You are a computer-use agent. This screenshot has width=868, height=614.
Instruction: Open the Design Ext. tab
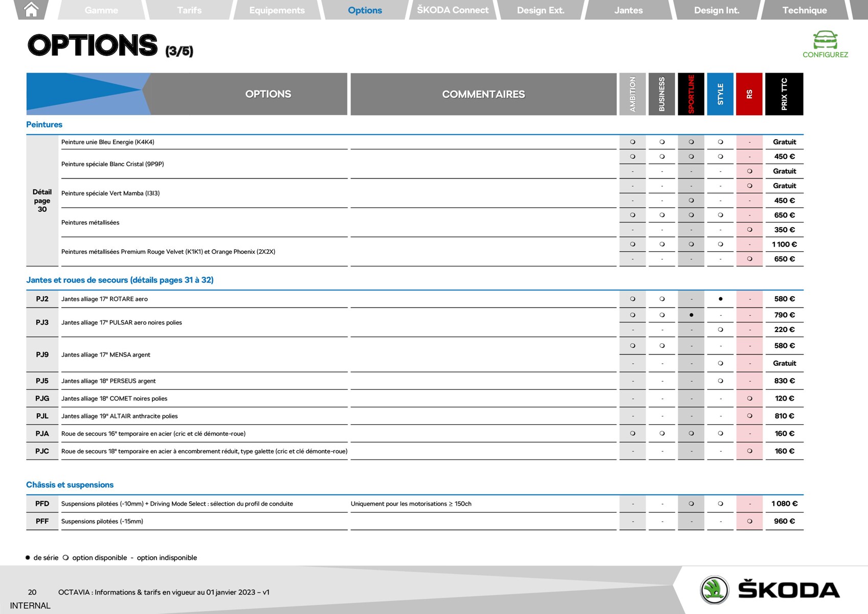(541, 10)
